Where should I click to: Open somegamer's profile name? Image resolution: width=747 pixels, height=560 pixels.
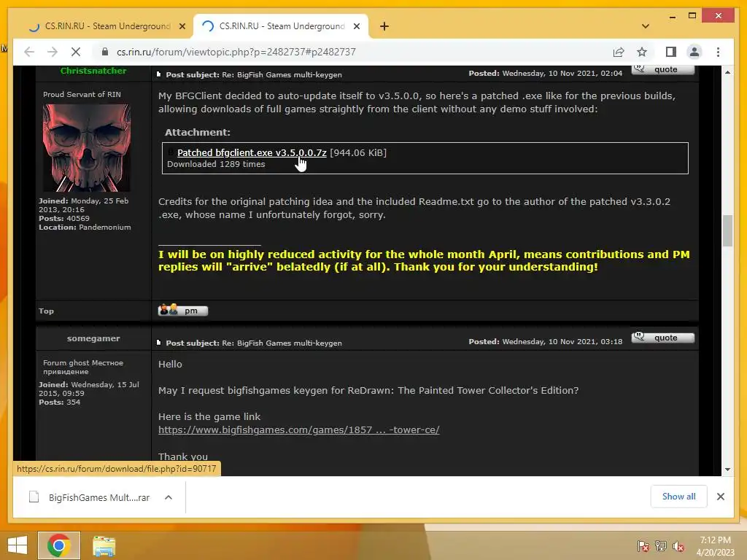pos(93,338)
